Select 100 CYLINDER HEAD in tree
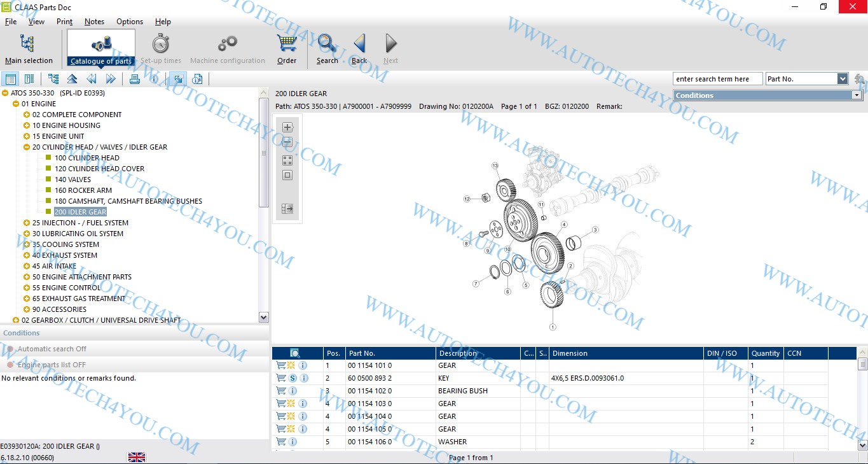Image resolution: width=868 pixels, height=464 pixels. coord(87,158)
